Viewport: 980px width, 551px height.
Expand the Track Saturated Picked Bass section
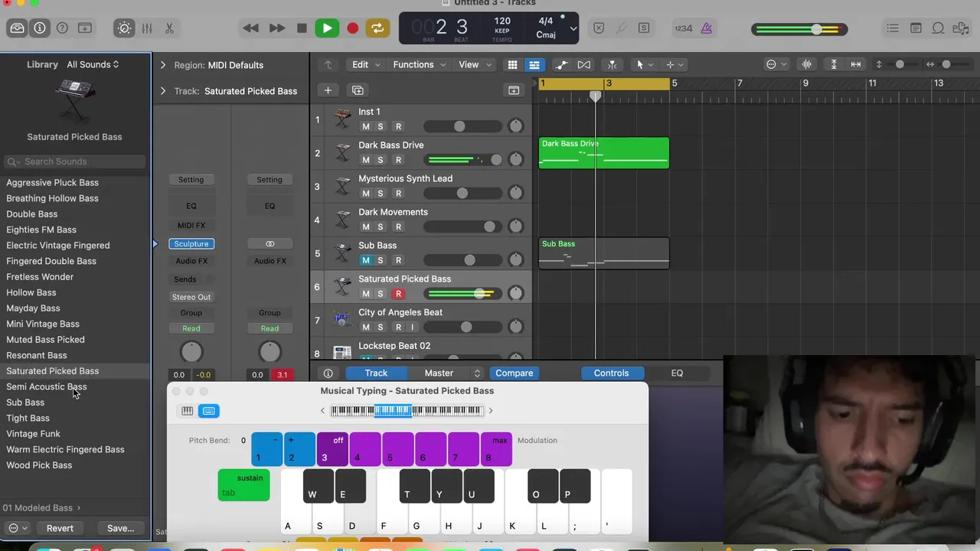click(x=162, y=91)
